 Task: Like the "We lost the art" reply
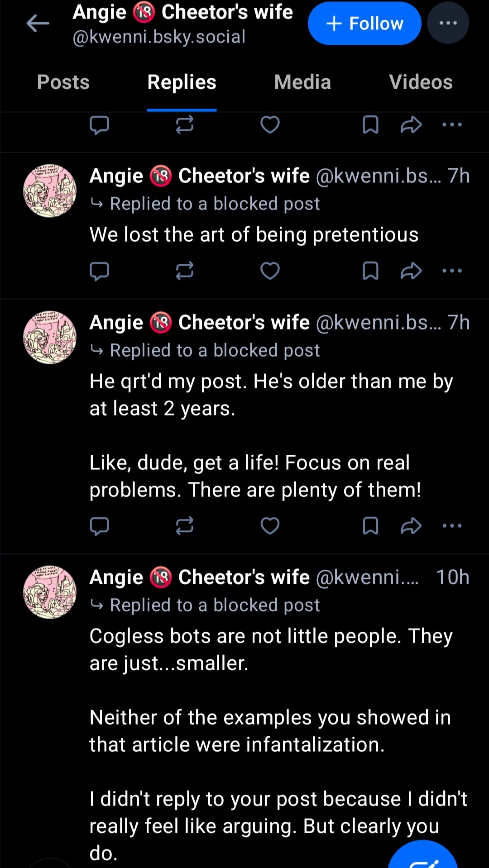coord(270,271)
